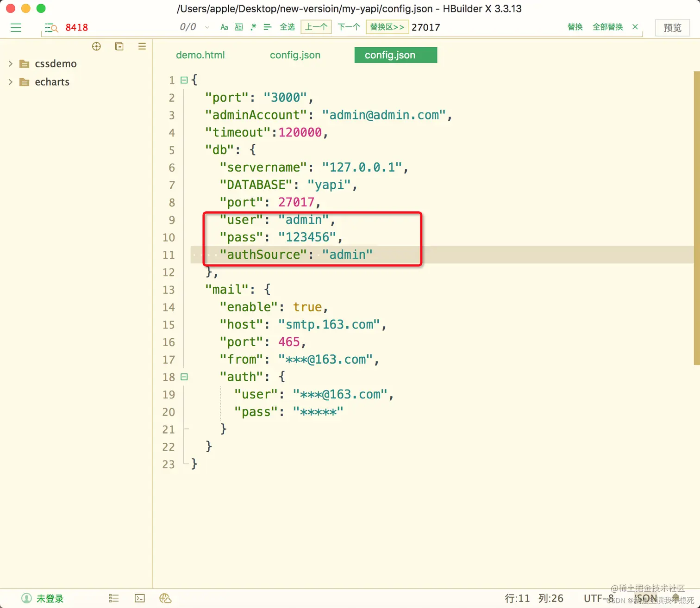Open the search history dropdown next to 0/0

pyautogui.click(x=207, y=27)
